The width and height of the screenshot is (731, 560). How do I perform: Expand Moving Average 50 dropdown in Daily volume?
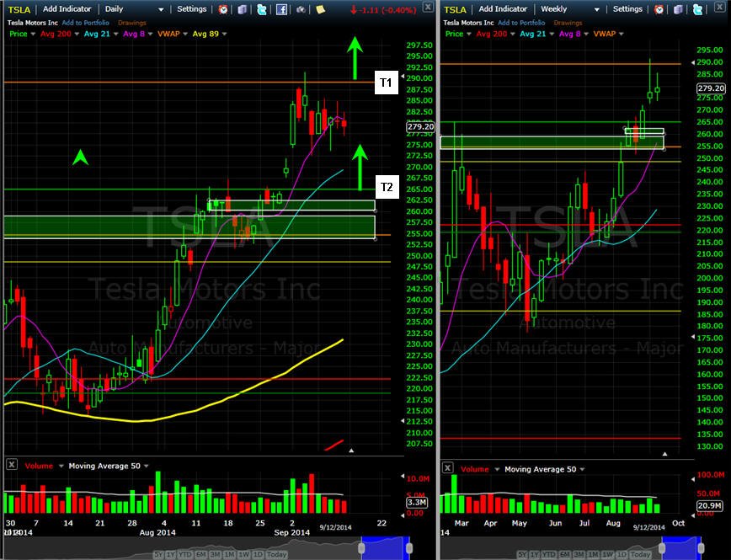pos(147,466)
